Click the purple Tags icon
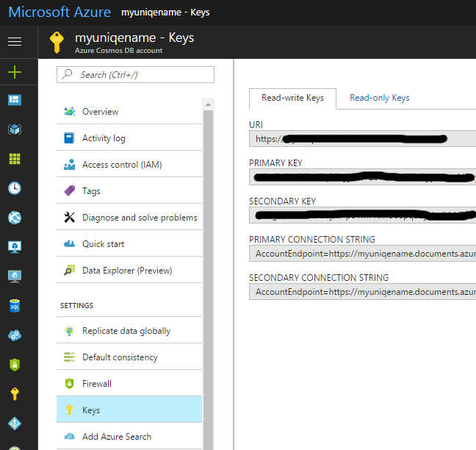This screenshot has height=450, width=476. (x=70, y=191)
